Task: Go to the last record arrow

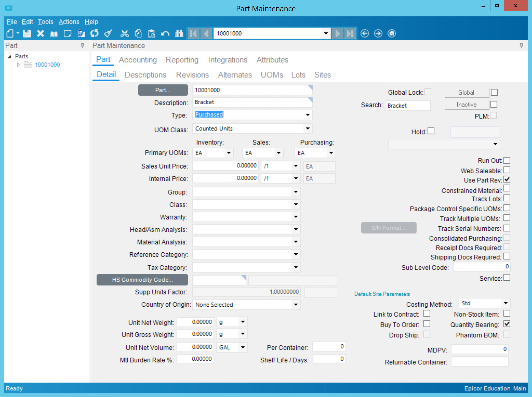Action: (x=350, y=33)
